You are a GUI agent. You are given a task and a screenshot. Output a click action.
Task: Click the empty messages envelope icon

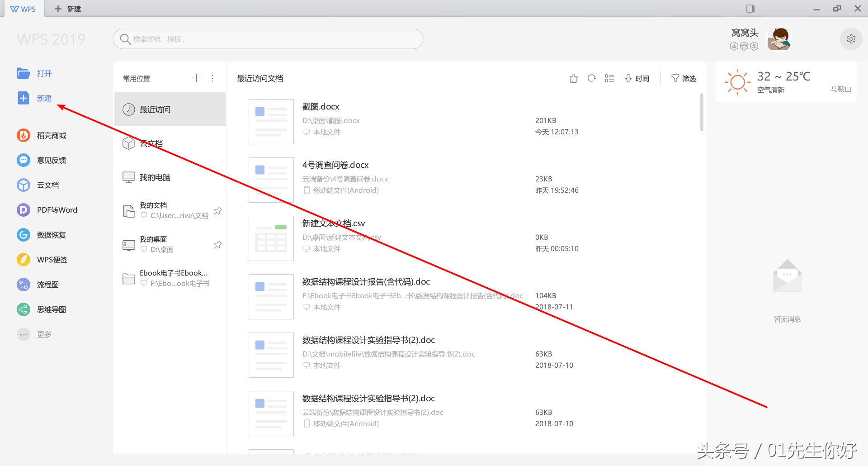788,276
